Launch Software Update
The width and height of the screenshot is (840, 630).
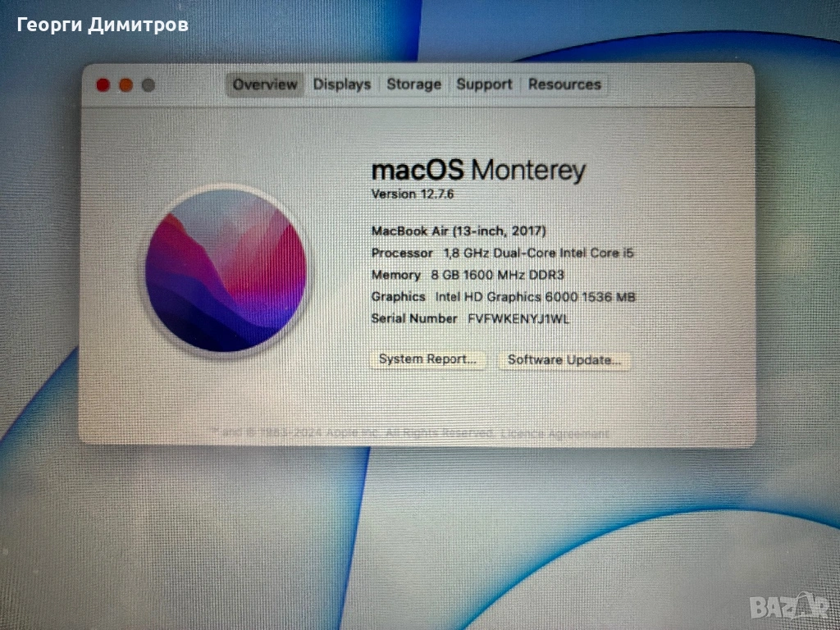pyautogui.click(x=564, y=359)
